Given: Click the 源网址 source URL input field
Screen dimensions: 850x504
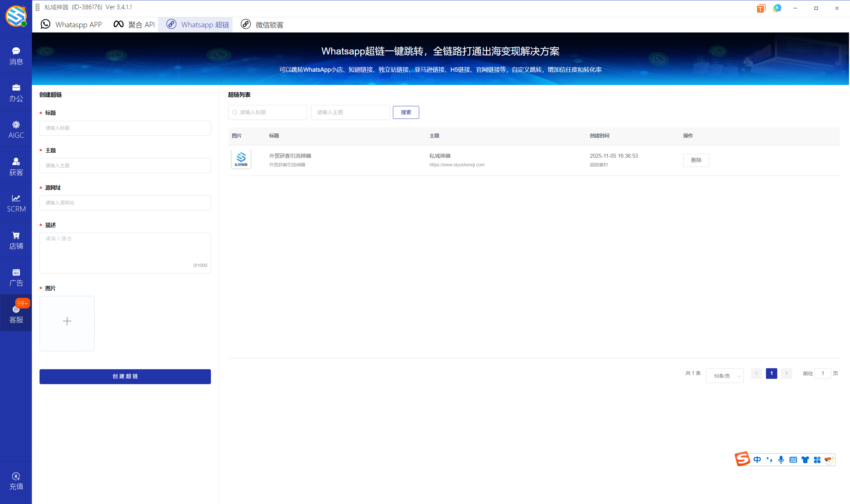Looking at the screenshot, I should click(x=125, y=203).
